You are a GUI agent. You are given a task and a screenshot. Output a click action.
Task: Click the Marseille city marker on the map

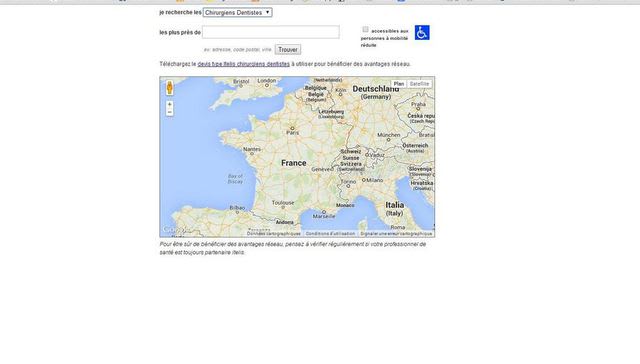pyautogui.click(x=324, y=212)
